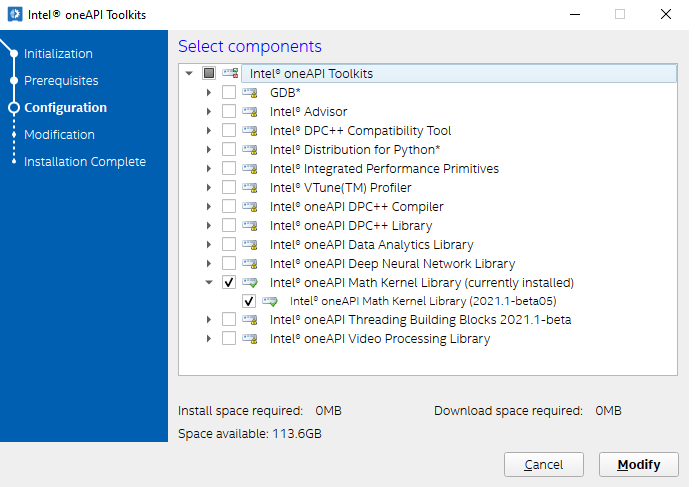
Task: Check the GDB* checkbox
Action: coord(229,92)
